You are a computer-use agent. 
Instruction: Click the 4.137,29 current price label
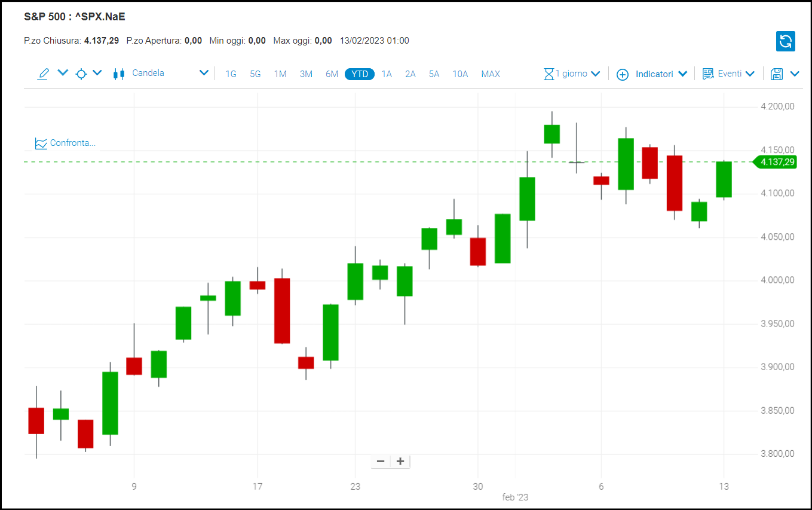coord(777,162)
